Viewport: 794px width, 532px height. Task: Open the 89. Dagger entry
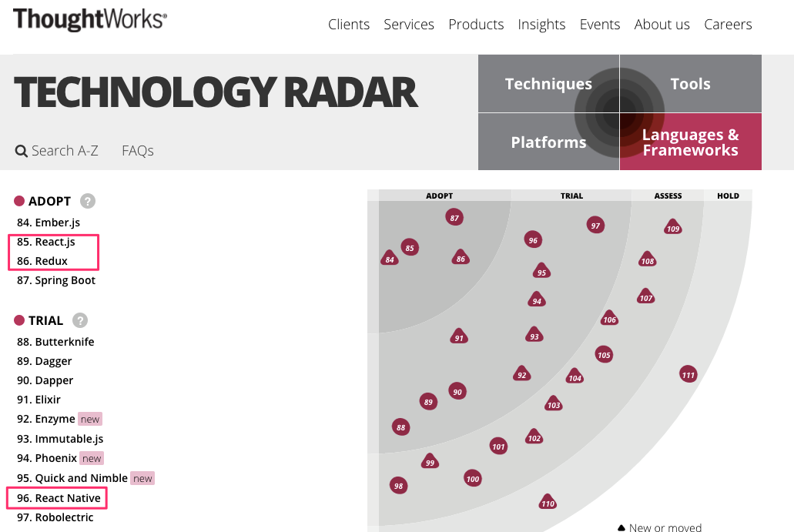45,361
